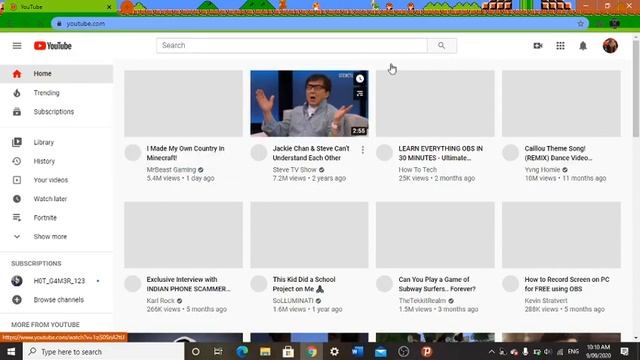Open Microsoft Edge from the taskbar
The width and height of the screenshot is (640, 360).
[242, 351]
